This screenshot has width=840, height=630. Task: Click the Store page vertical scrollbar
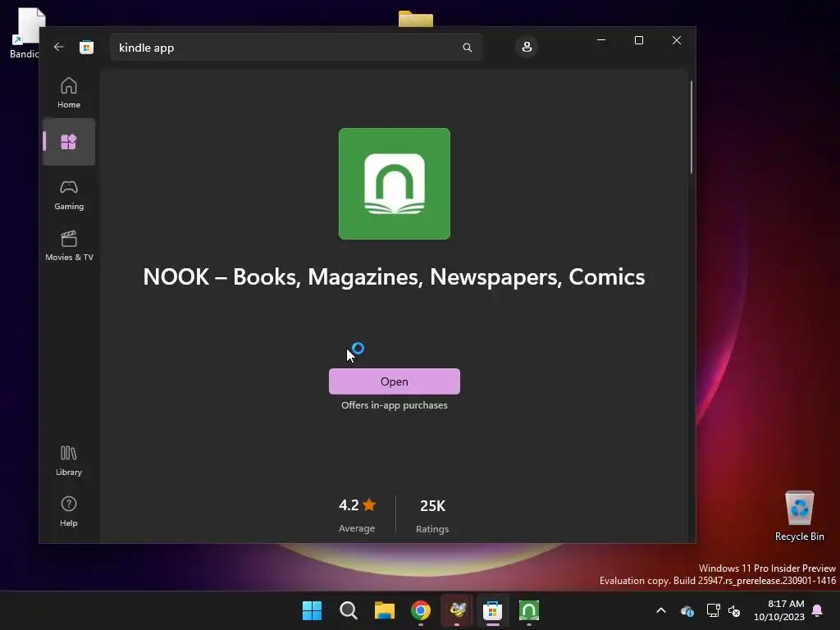(691, 127)
